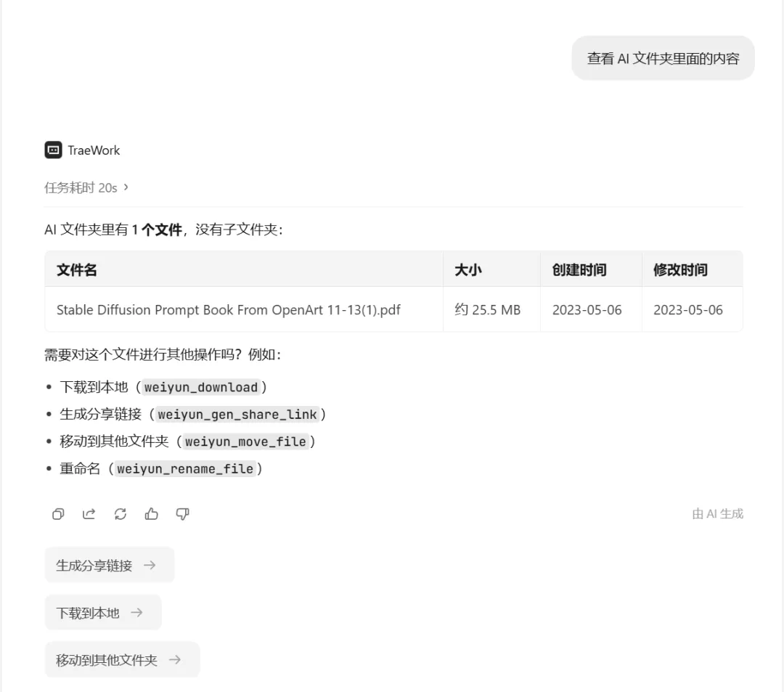Copy the response with the copy icon
The height and width of the screenshot is (692, 784).
tap(58, 514)
